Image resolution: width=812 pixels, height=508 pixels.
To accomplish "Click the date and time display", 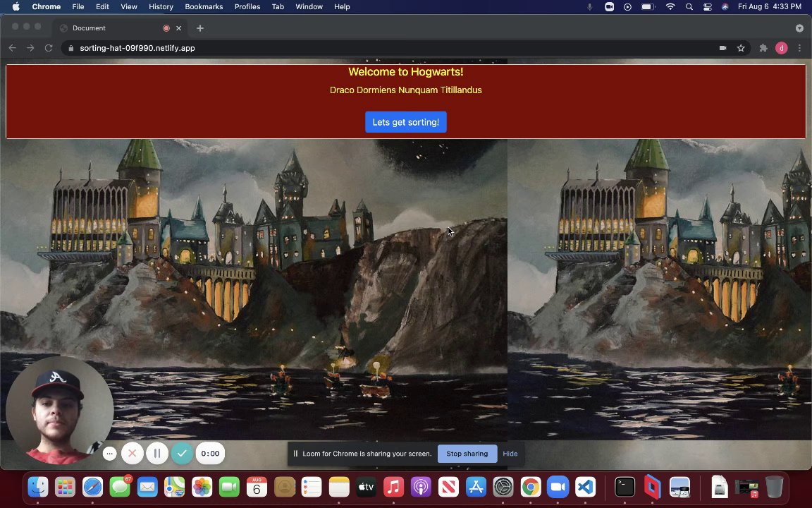I will coord(770,7).
